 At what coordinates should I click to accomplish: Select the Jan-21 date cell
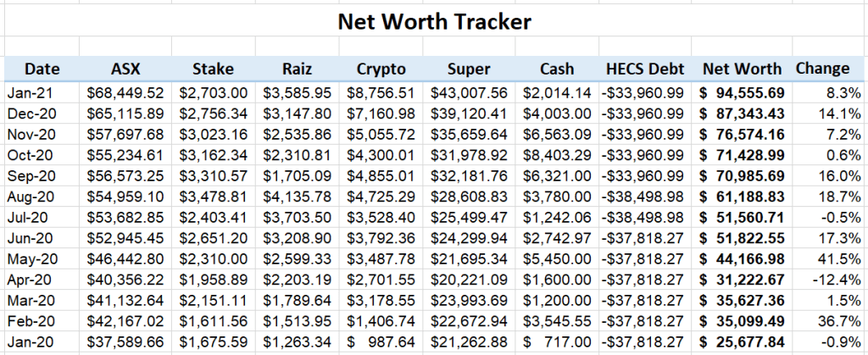[30, 91]
